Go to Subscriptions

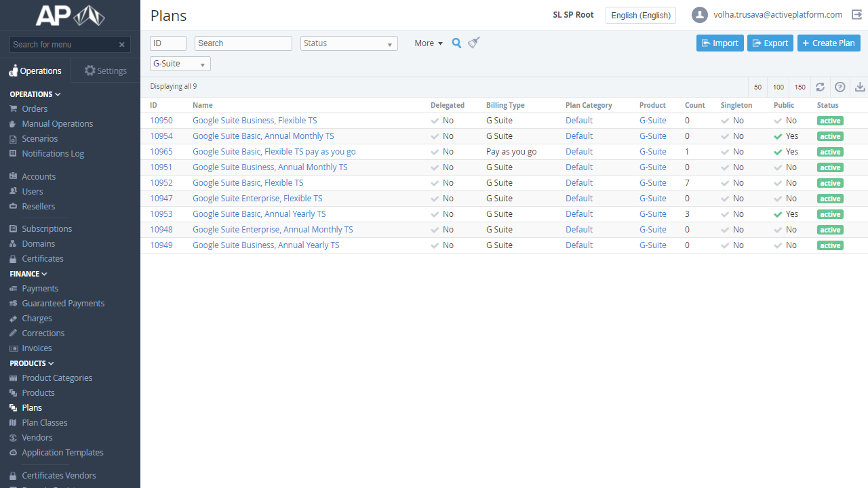point(47,228)
